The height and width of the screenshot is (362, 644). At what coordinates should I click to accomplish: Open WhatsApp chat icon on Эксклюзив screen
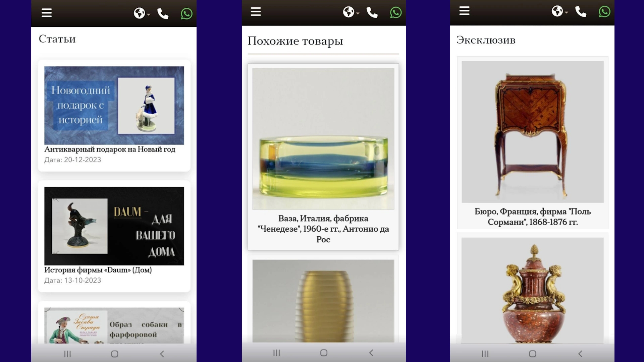pos(604,12)
